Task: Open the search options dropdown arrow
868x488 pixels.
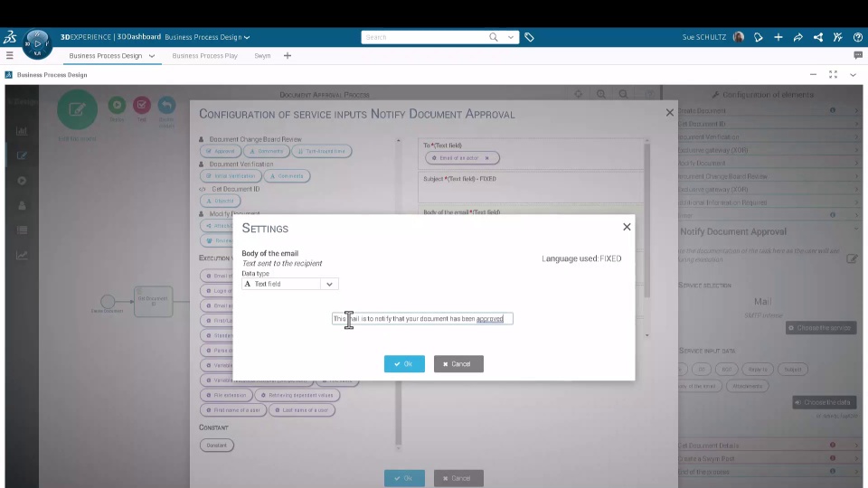Action: pos(510,37)
